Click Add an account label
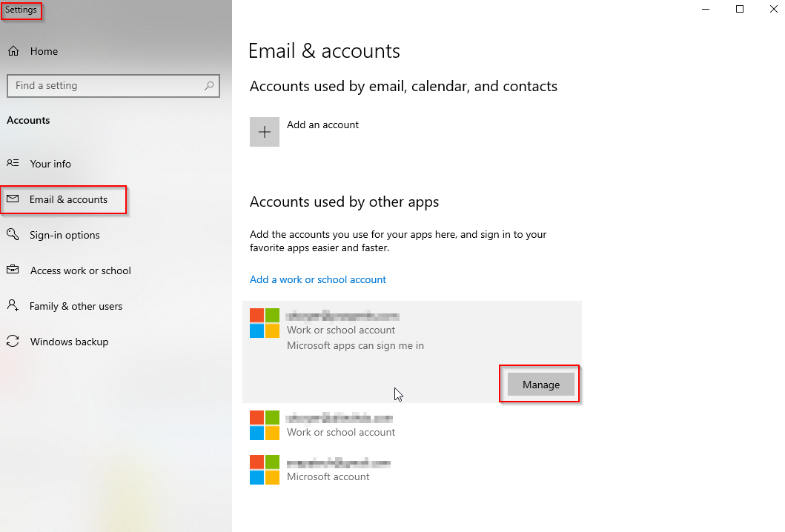 click(x=322, y=124)
